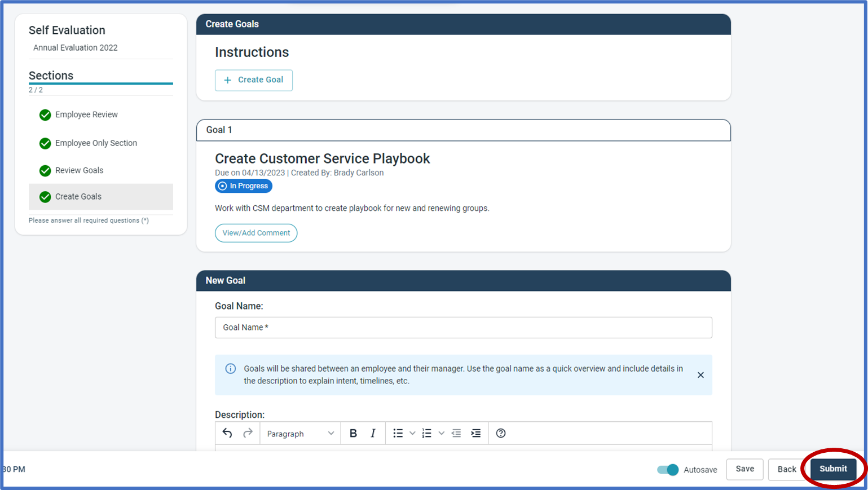
Task: Increase indent in Description editor
Action: tap(476, 433)
